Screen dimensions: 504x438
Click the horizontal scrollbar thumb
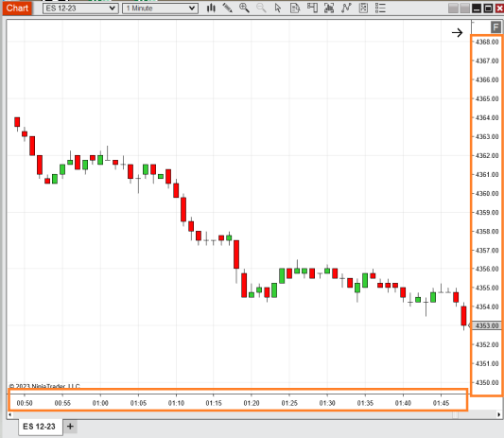pos(455,414)
